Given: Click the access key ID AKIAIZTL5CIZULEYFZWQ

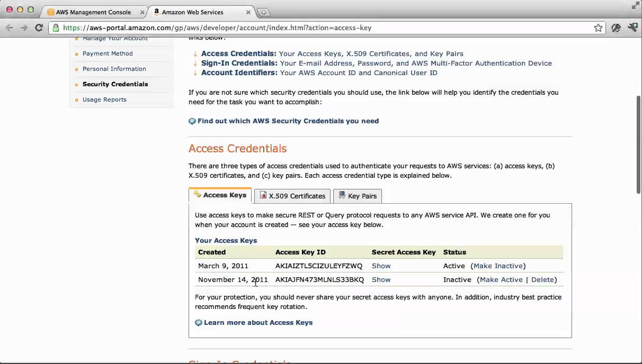Looking at the screenshot, I should [319, 266].
